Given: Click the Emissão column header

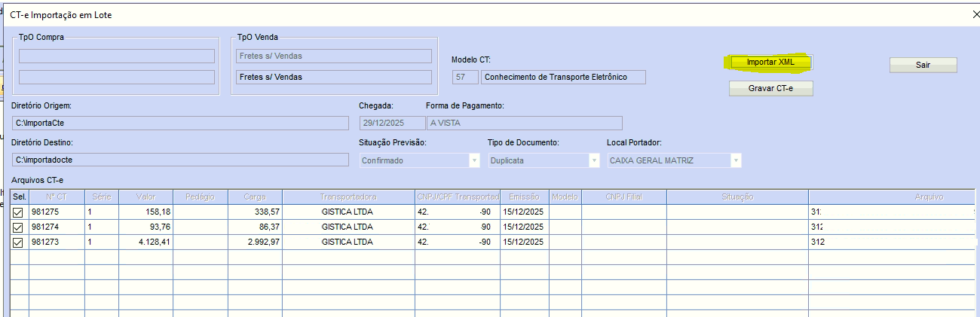Looking at the screenshot, I should [x=523, y=197].
